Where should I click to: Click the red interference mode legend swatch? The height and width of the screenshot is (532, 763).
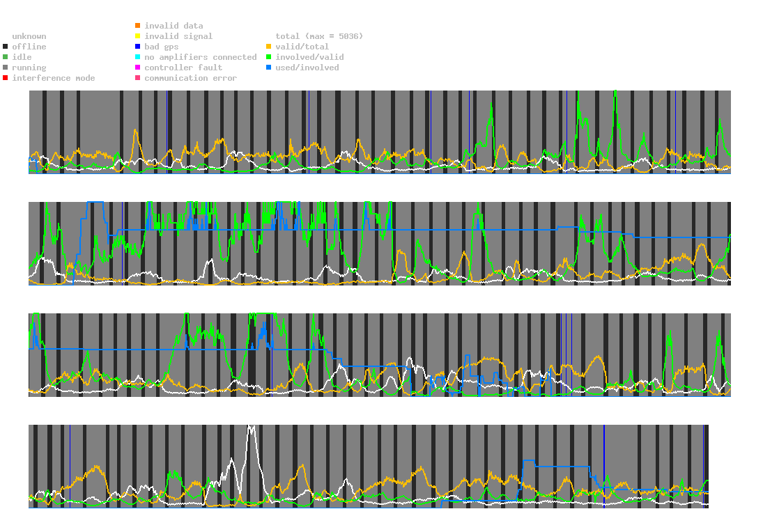6,78
